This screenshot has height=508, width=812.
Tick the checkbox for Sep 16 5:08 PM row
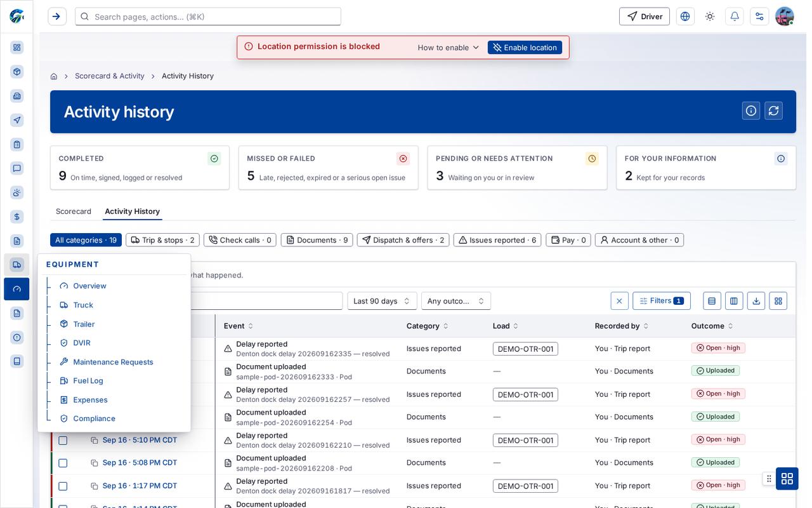click(x=63, y=463)
